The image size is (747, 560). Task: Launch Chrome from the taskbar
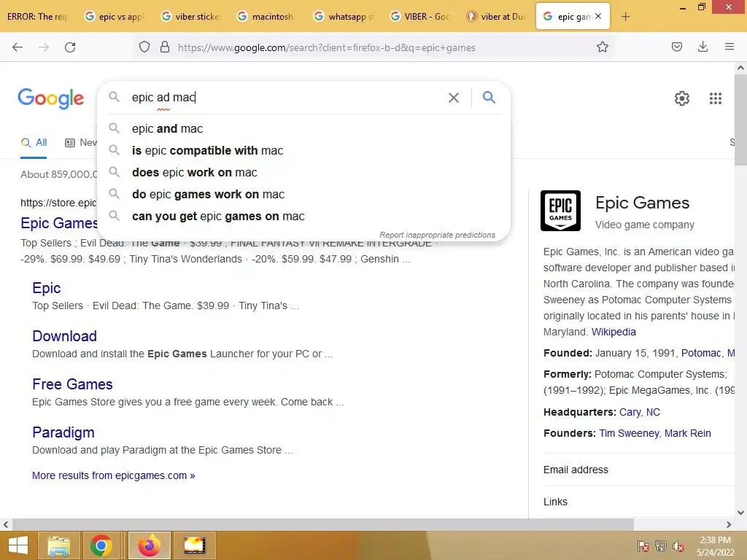pos(101,545)
